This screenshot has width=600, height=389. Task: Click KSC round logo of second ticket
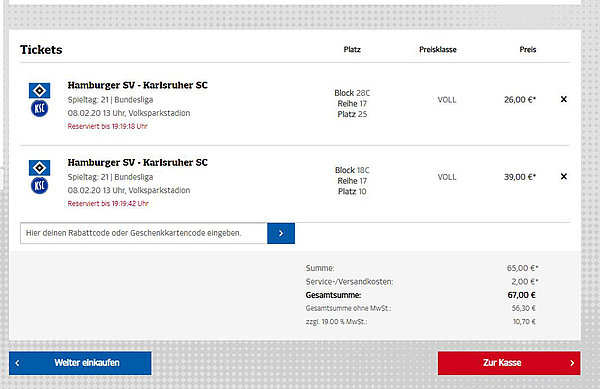tap(39, 186)
